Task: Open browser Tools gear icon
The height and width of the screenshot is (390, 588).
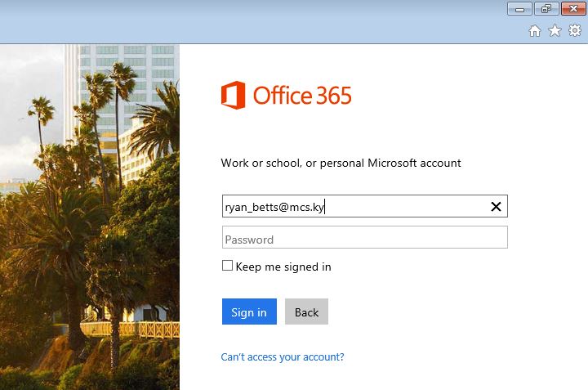Action: [x=574, y=30]
